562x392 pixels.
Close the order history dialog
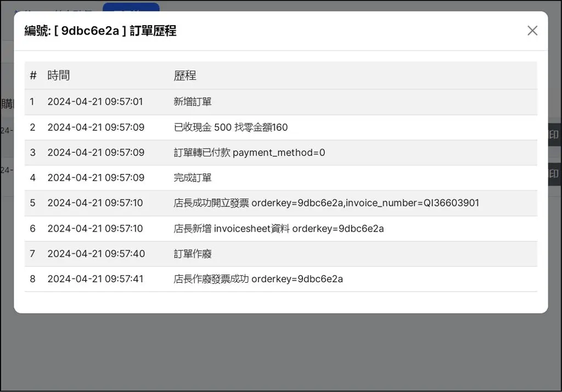[532, 31]
